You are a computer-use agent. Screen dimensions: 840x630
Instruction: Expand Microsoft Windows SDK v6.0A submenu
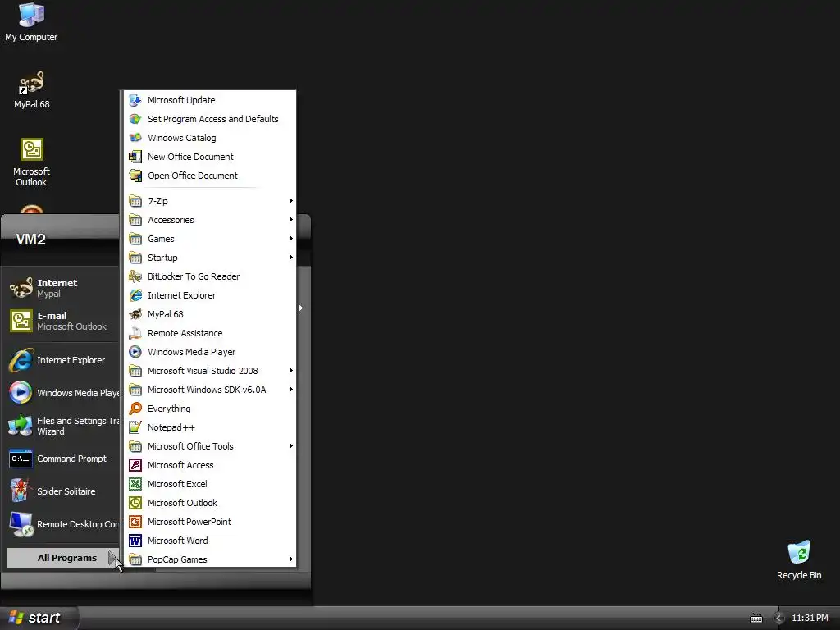210,390
